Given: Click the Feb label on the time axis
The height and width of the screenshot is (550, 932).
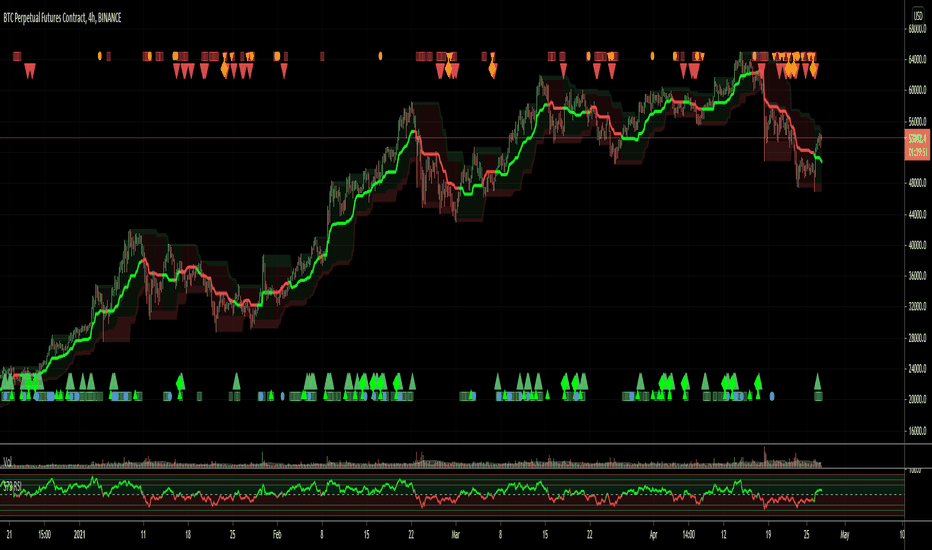Looking at the screenshot, I should click(x=277, y=535).
